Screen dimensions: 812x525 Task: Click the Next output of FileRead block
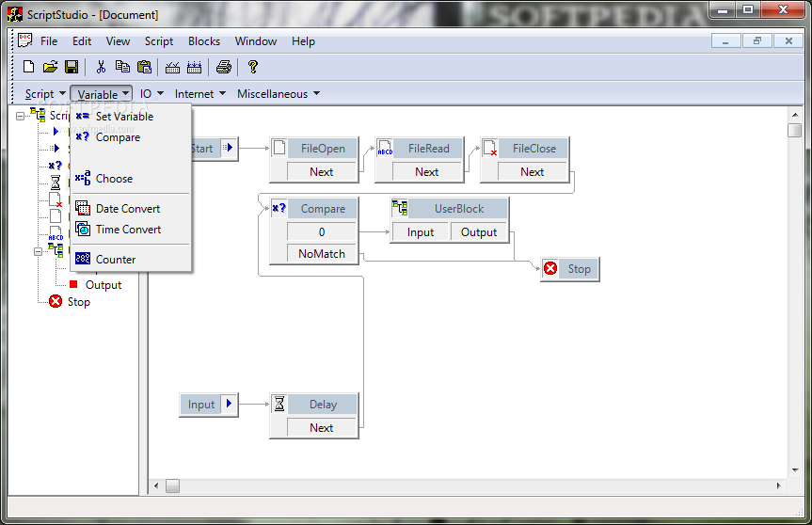pos(427,171)
